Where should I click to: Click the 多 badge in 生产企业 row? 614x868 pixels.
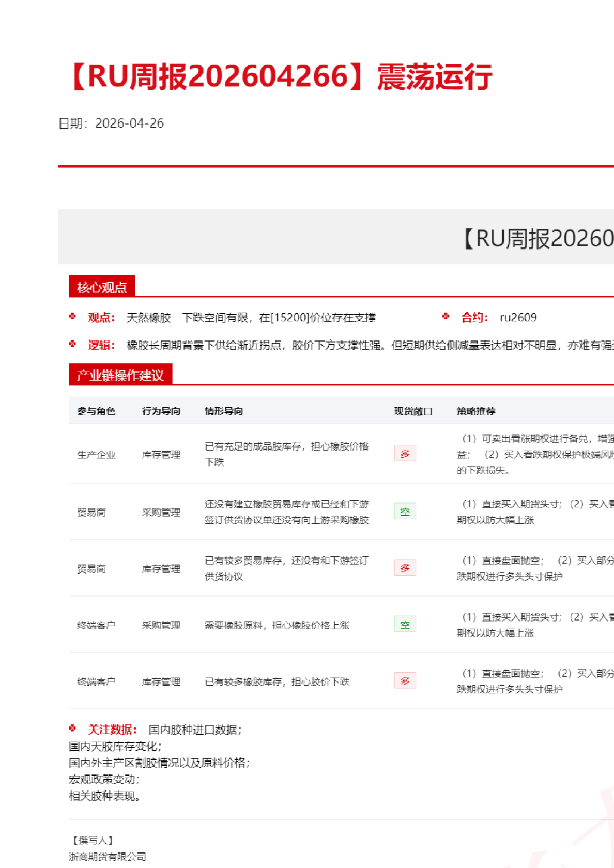click(405, 453)
